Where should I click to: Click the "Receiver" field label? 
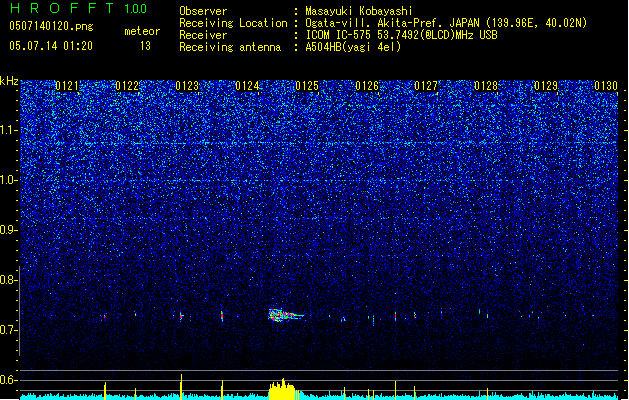[203, 35]
